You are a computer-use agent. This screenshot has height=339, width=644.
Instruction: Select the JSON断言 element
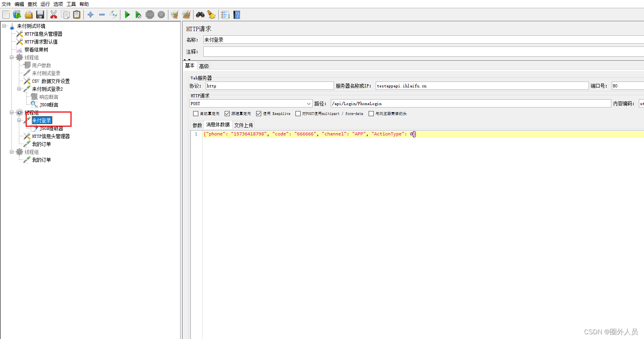click(x=49, y=105)
